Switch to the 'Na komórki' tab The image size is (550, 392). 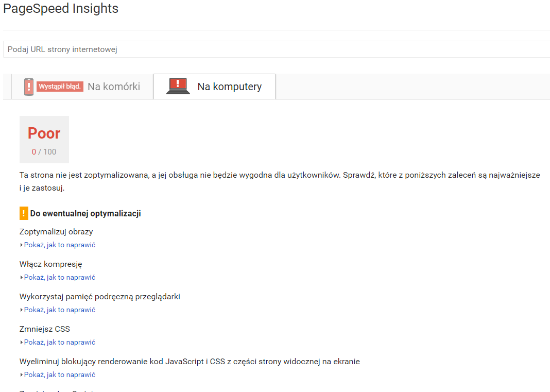coord(113,87)
